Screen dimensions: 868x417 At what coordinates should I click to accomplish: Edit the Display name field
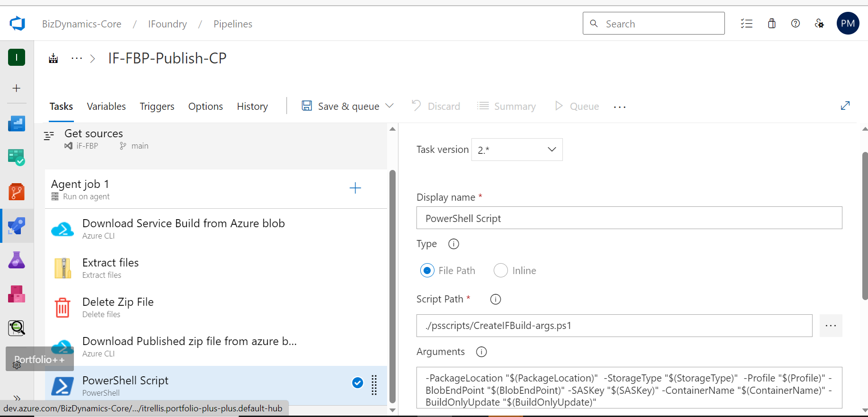(629, 218)
